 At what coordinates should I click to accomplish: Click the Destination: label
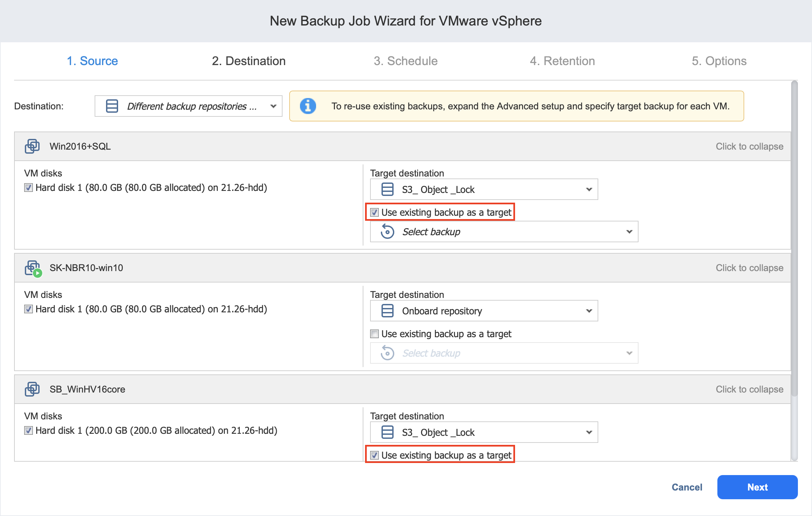pyautogui.click(x=39, y=106)
